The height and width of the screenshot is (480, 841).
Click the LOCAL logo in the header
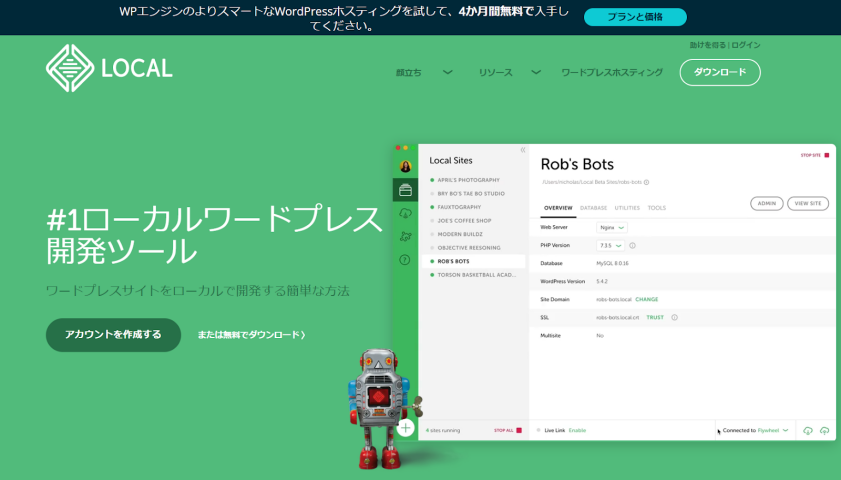[x=109, y=68]
